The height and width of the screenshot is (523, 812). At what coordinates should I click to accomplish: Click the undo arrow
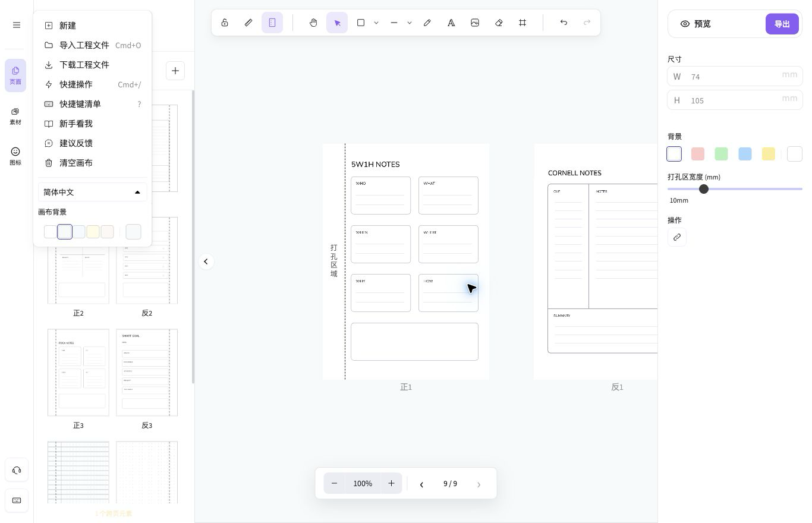(564, 23)
